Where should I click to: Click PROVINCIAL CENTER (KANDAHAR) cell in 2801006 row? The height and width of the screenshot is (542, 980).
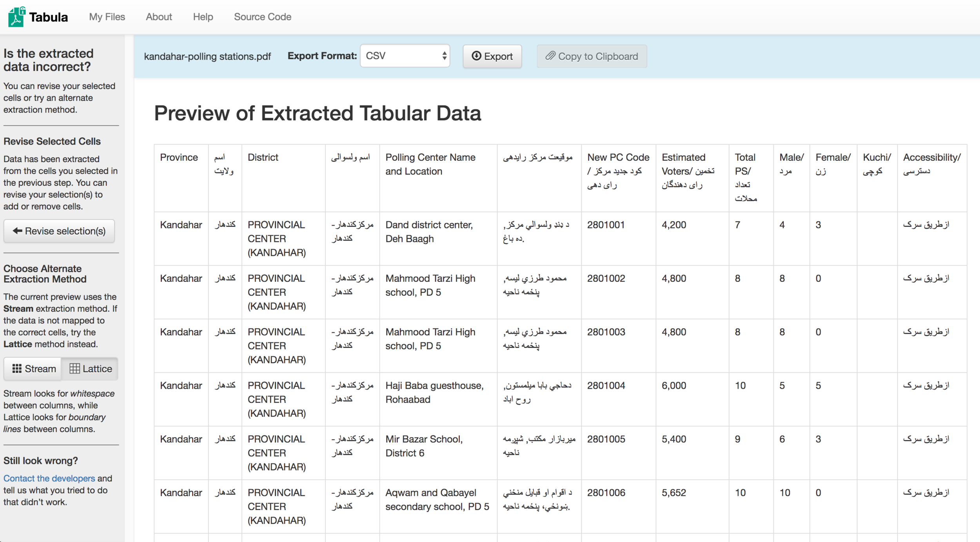[x=283, y=506]
